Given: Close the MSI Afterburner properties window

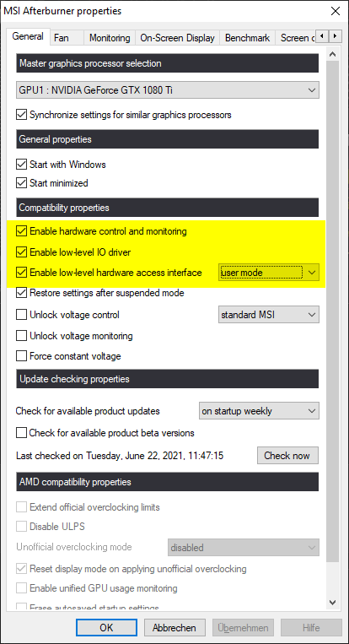Looking at the screenshot, I should (x=335, y=11).
